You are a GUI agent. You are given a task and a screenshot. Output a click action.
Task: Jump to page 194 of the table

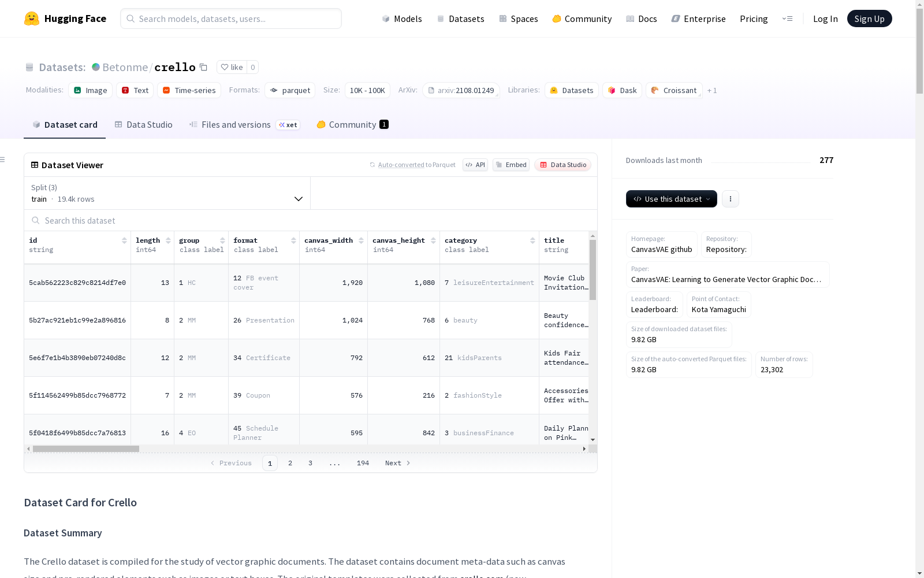coord(363,463)
